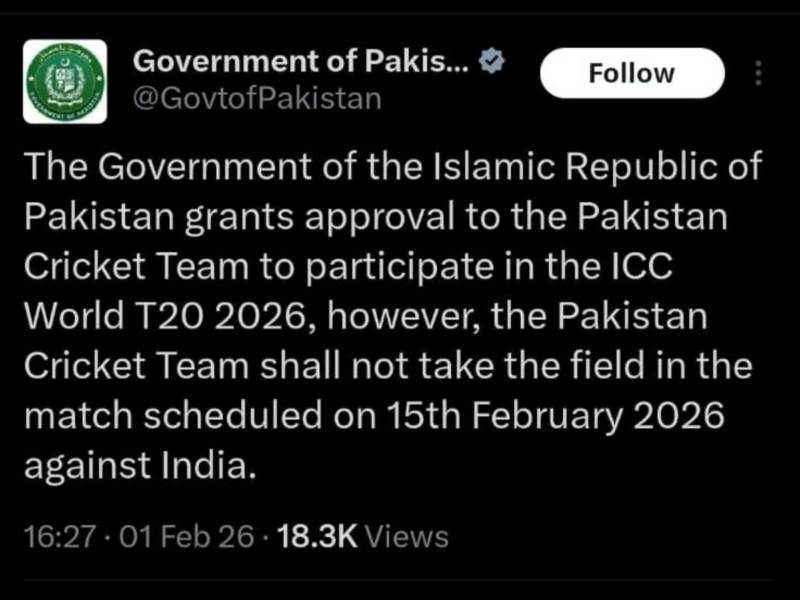The image size is (800, 600).
Task: Click the phrase 'grants approval' in tweet
Action: click(x=250, y=217)
